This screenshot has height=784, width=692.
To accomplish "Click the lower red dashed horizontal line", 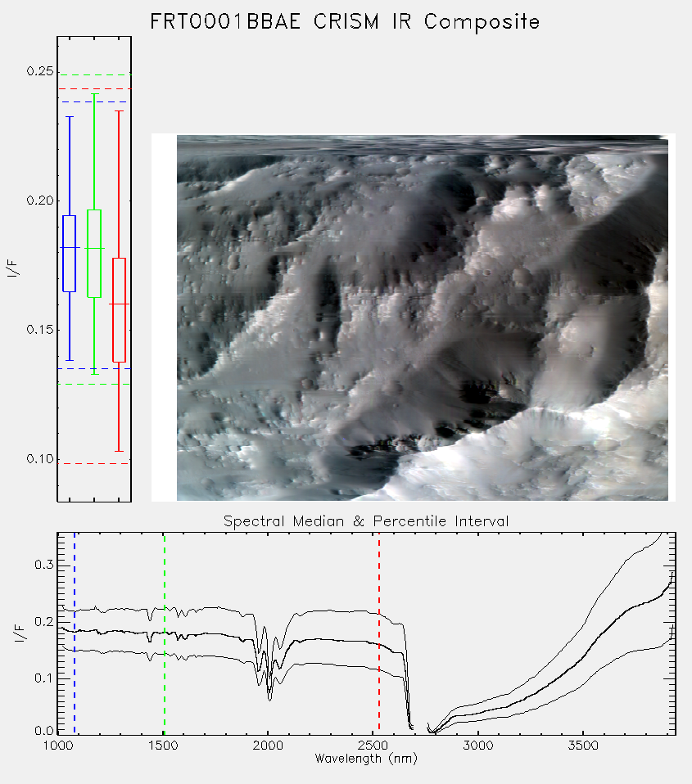I will click(x=94, y=463).
